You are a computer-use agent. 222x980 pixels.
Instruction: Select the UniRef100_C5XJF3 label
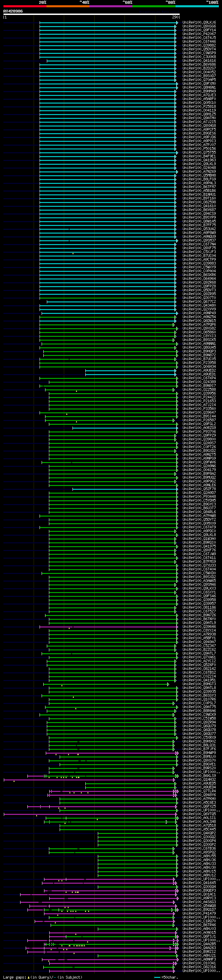coord(199,252)
